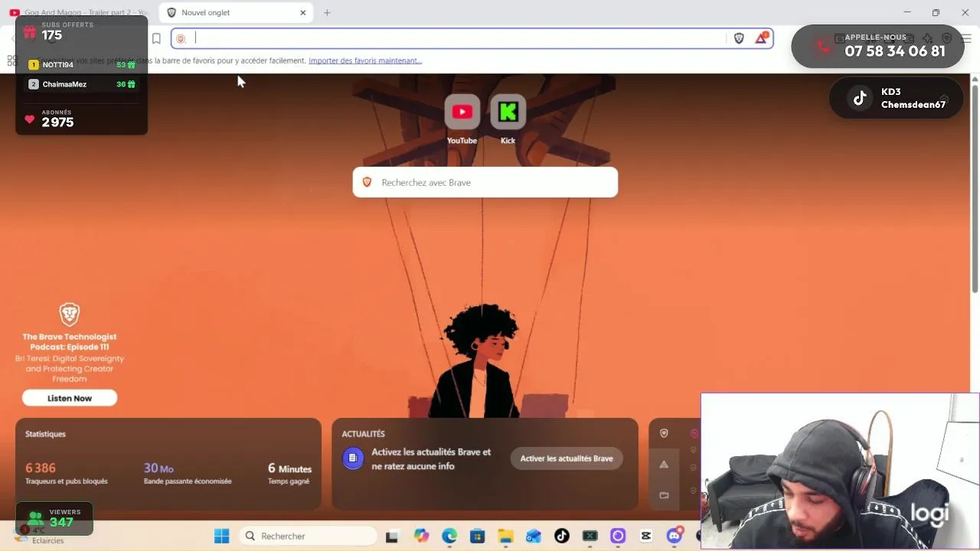
Task: Click the 6 Minutes time saved value
Action: pos(289,468)
